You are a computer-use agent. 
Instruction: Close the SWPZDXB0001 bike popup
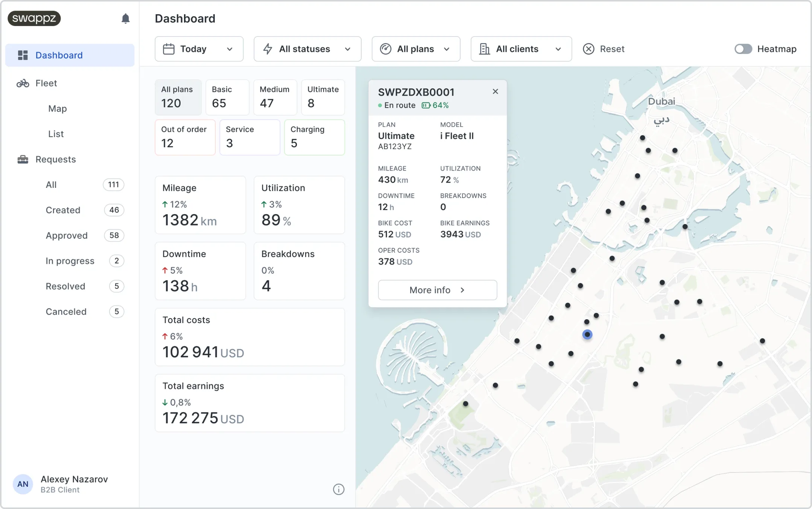(495, 91)
